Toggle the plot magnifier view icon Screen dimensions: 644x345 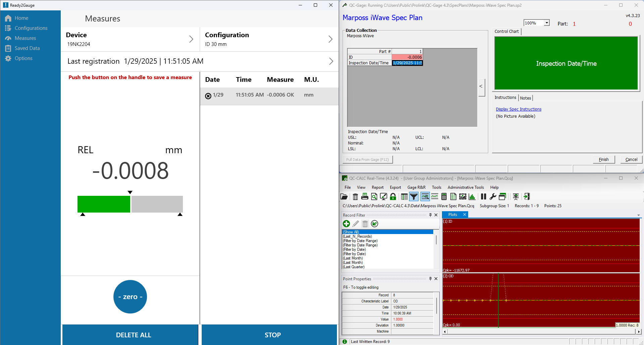click(x=425, y=197)
